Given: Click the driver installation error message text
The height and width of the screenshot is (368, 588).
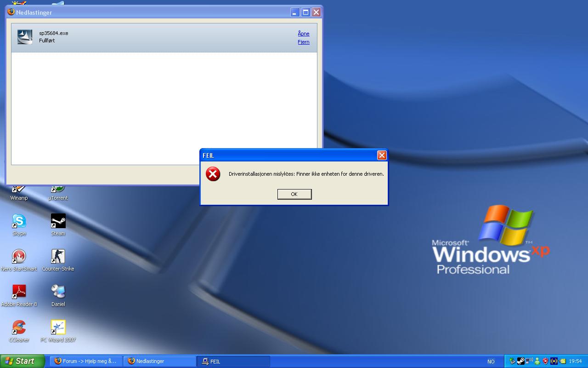Looking at the screenshot, I should [x=306, y=174].
